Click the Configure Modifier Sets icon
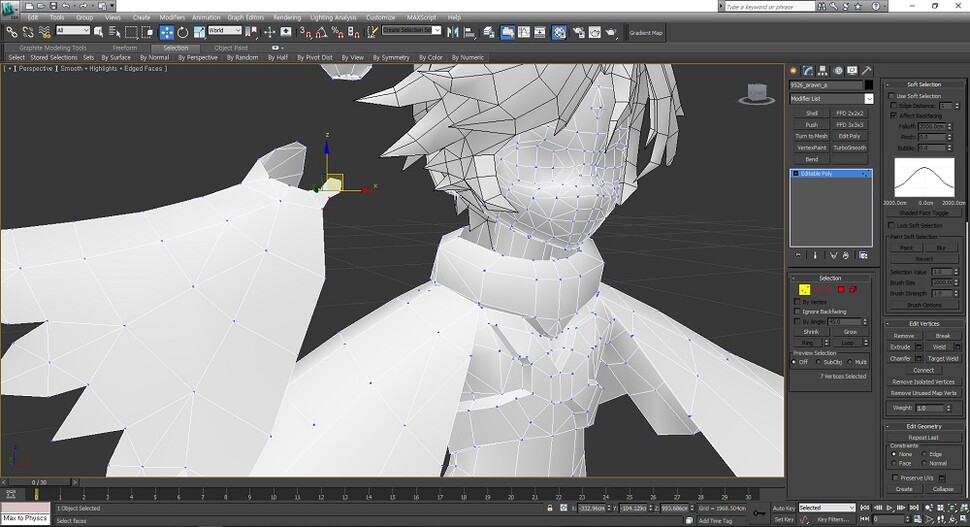Image resolution: width=970 pixels, height=527 pixels. tap(864, 255)
